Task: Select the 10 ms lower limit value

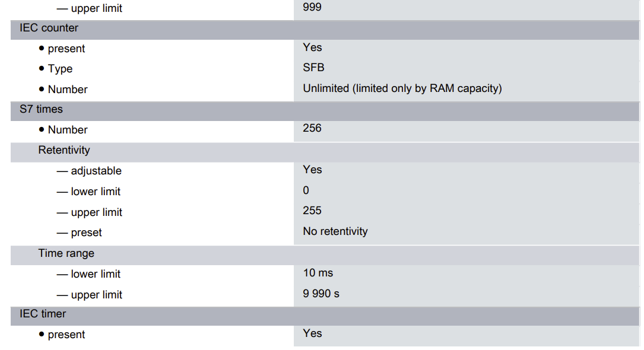Action: pyautogui.click(x=318, y=273)
